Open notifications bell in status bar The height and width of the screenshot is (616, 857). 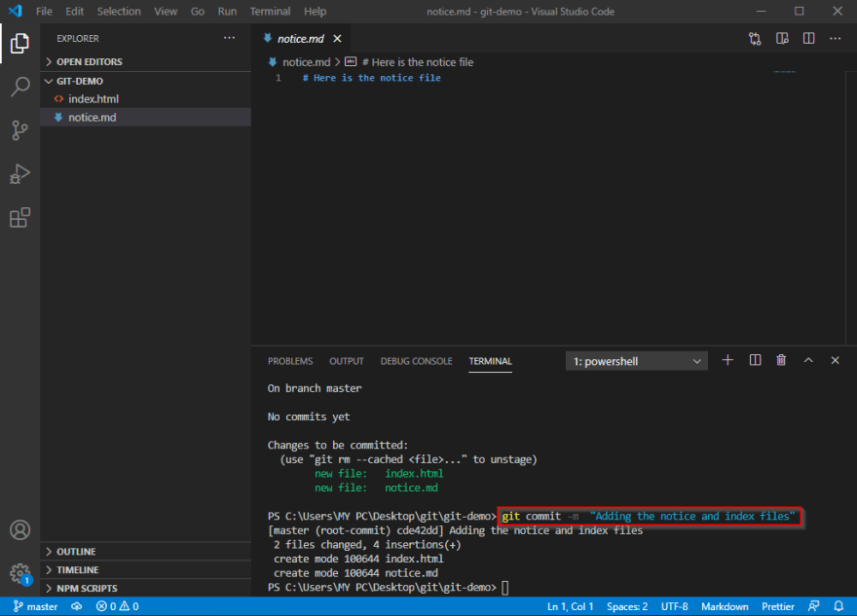click(x=838, y=606)
